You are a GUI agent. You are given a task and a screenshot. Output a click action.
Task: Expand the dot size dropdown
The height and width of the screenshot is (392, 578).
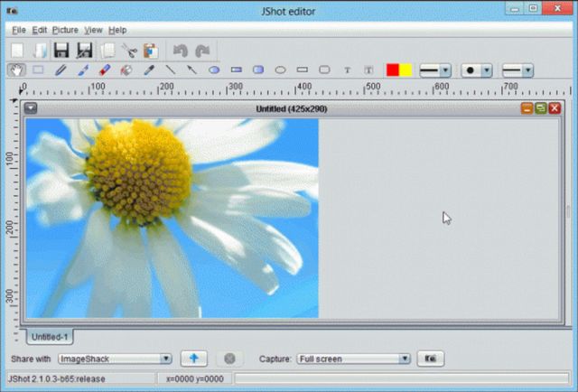click(487, 70)
